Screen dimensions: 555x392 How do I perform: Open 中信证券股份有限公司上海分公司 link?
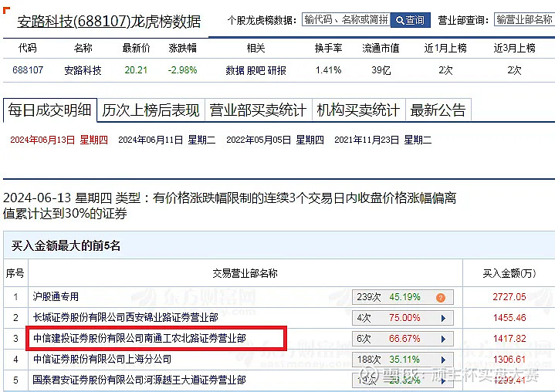tap(103, 359)
